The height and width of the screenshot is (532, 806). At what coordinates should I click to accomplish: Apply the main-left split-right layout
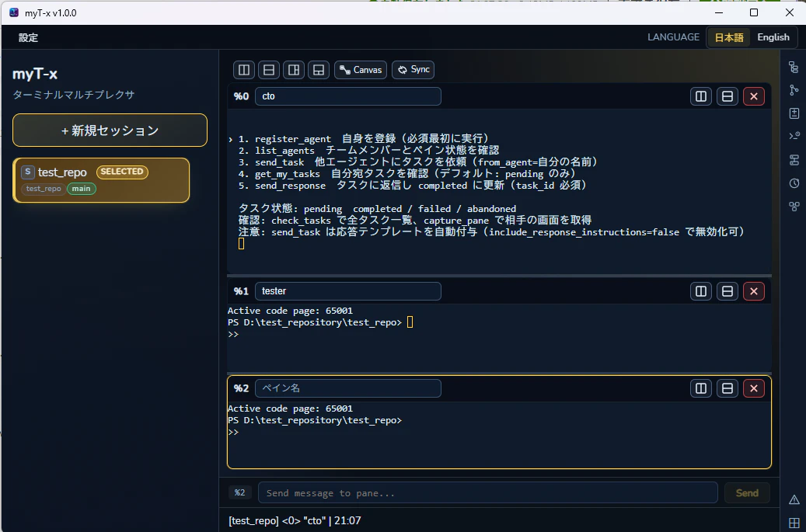(x=294, y=70)
